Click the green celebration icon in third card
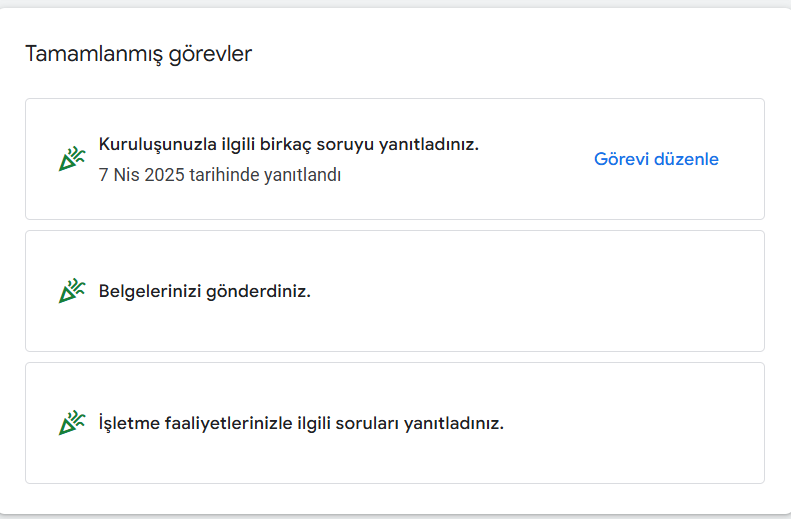The height and width of the screenshot is (519, 791). pyautogui.click(x=72, y=423)
